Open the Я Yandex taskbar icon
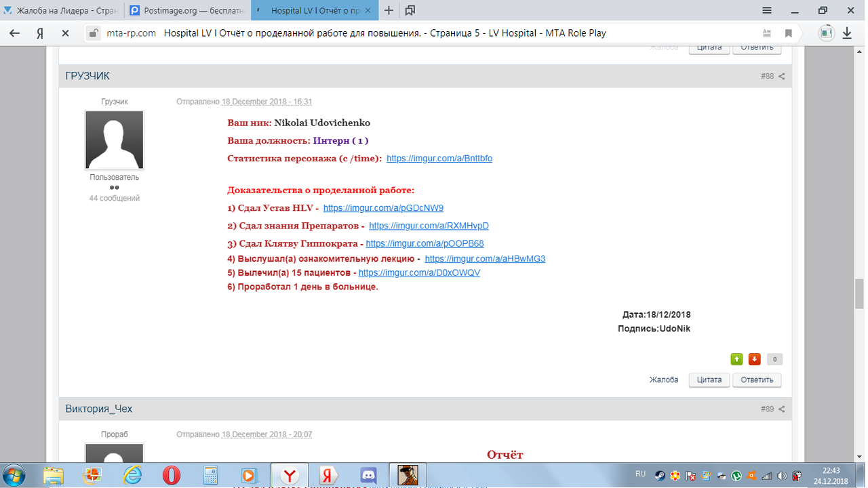Viewport: 868px width, 488px height. [x=330, y=476]
